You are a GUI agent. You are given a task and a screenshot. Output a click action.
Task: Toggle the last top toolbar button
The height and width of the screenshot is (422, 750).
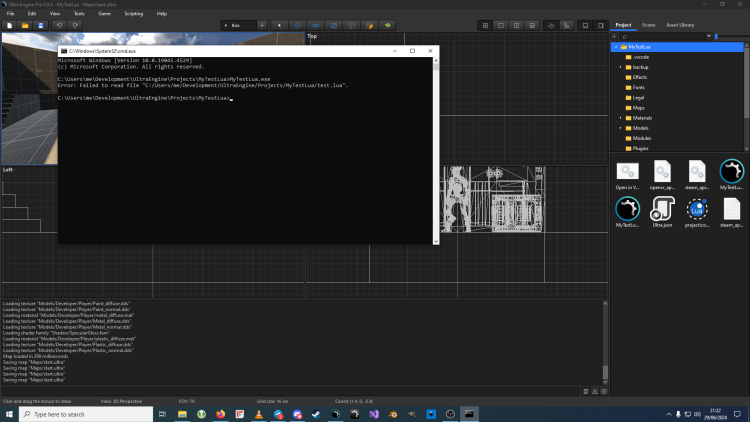(601, 25)
